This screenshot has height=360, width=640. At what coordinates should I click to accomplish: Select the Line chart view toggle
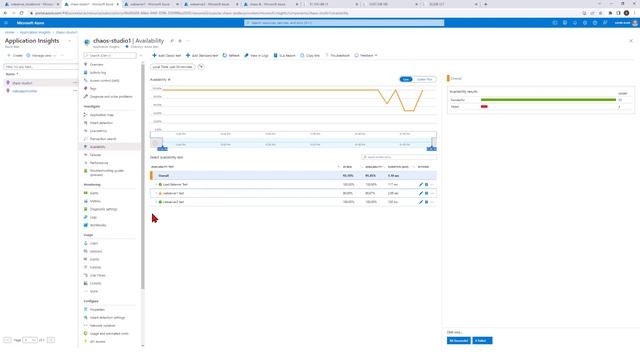pos(406,79)
